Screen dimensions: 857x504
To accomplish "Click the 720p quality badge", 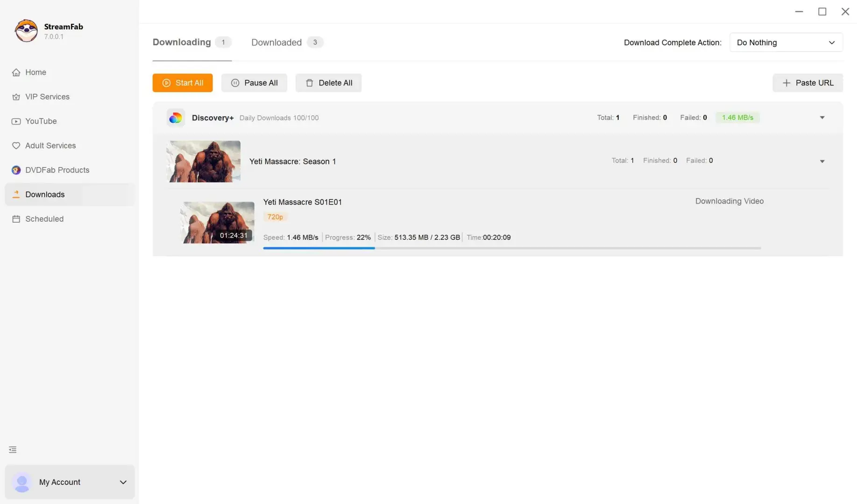I will coord(275,217).
